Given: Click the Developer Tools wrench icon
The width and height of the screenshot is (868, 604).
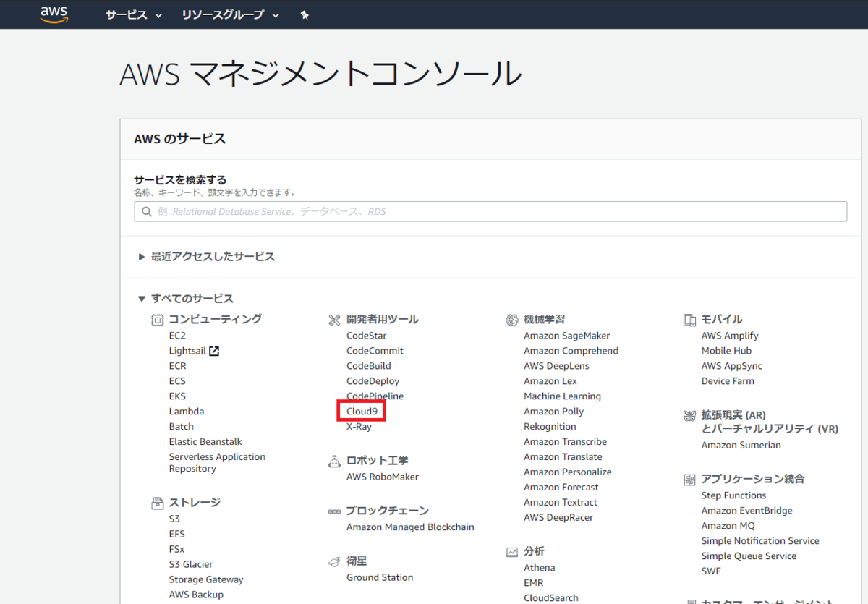Looking at the screenshot, I should (x=334, y=320).
